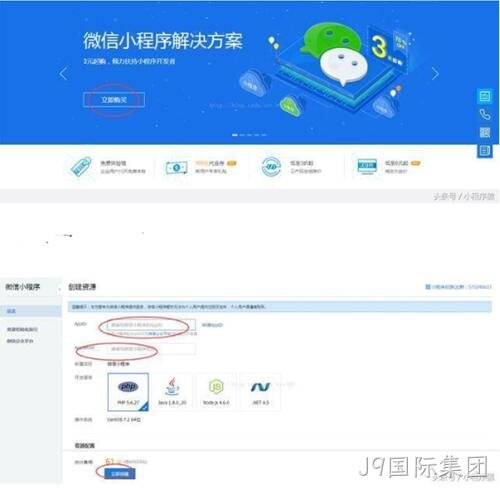Click the CentOS 7.2 64位 system text
Screen dimensions: 500x488
point(123,420)
